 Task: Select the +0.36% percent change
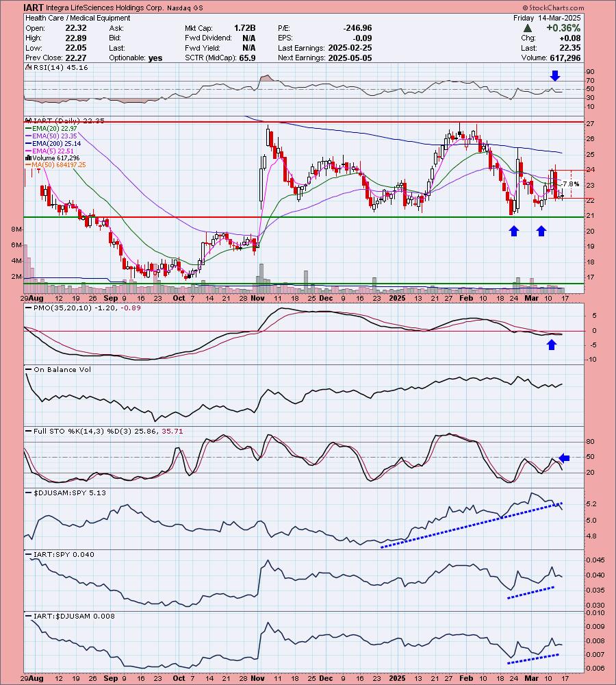tap(563, 28)
